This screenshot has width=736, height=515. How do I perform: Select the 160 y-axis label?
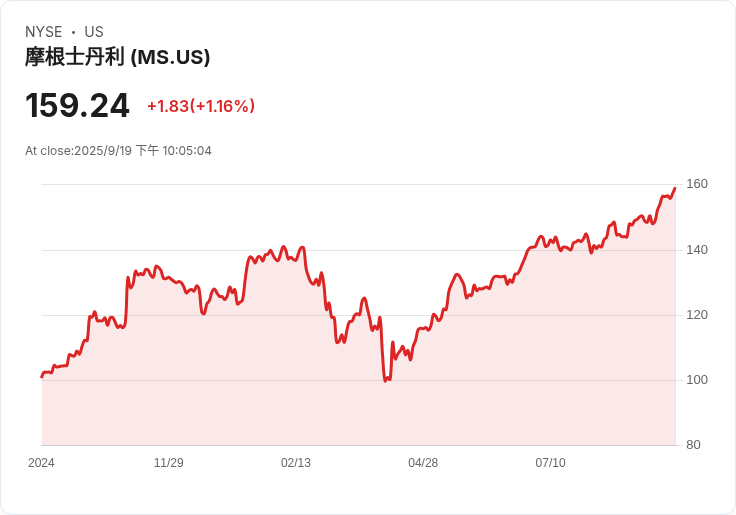tap(697, 184)
